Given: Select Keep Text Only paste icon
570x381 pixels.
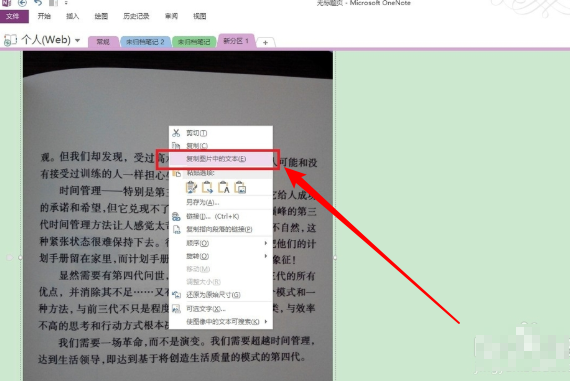Looking at the screenshot, I should (x=224, y=188).
